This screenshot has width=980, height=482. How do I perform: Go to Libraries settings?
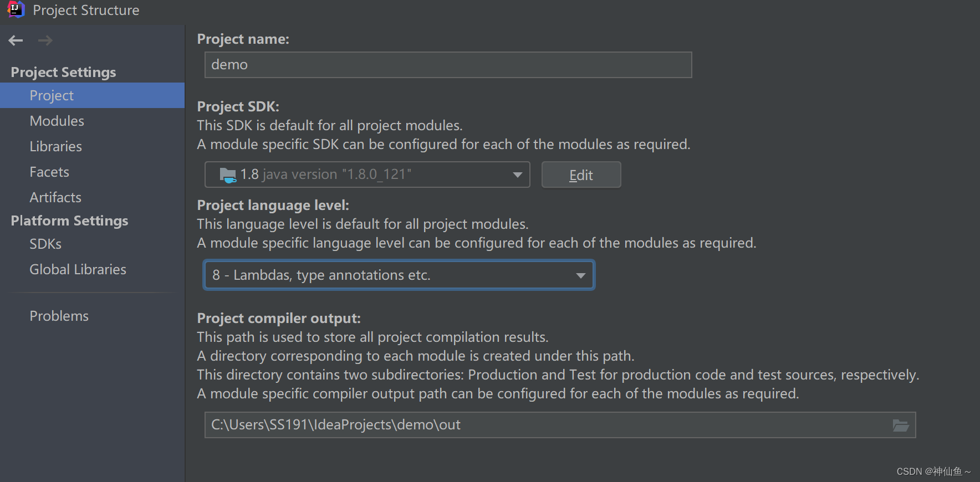tap(56, 147)
